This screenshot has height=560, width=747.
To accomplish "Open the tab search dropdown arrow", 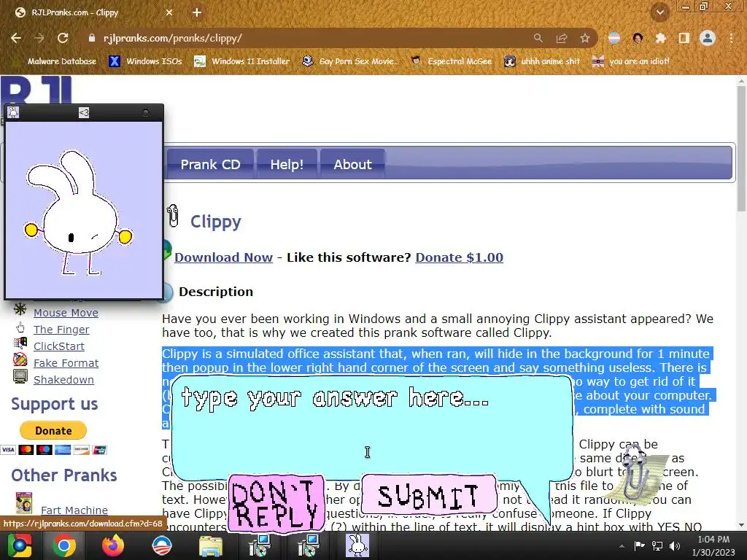I will [659, 12].
